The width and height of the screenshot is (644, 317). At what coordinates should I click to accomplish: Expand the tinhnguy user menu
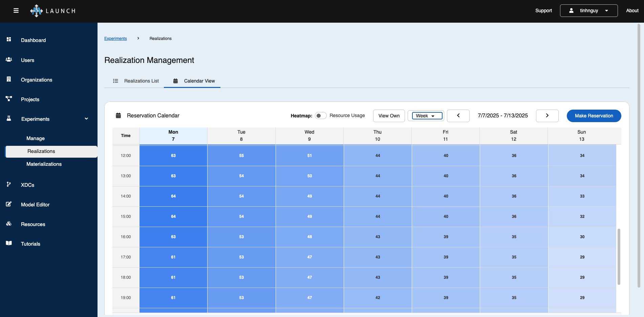[588, 11]
